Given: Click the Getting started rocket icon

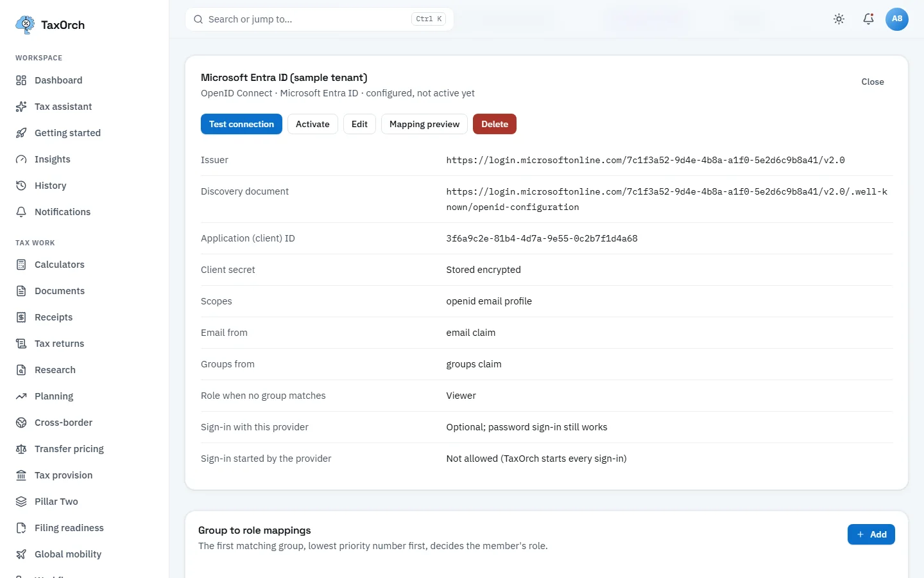Looking at the screenshot, I should coord(21,133).
